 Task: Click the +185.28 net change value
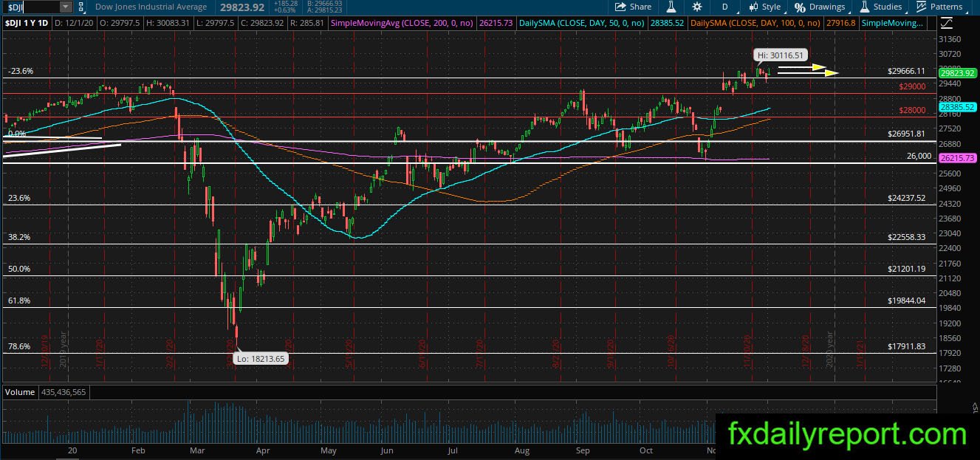point(284,4)
